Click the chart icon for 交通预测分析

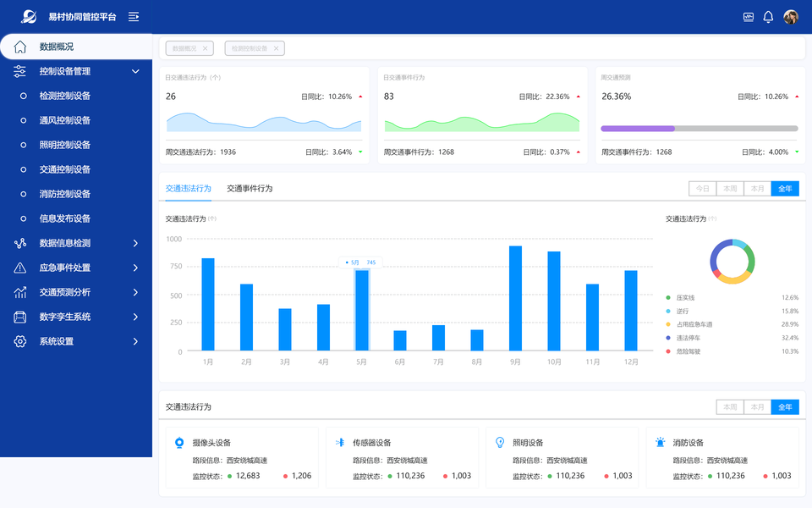coord(19,292)
